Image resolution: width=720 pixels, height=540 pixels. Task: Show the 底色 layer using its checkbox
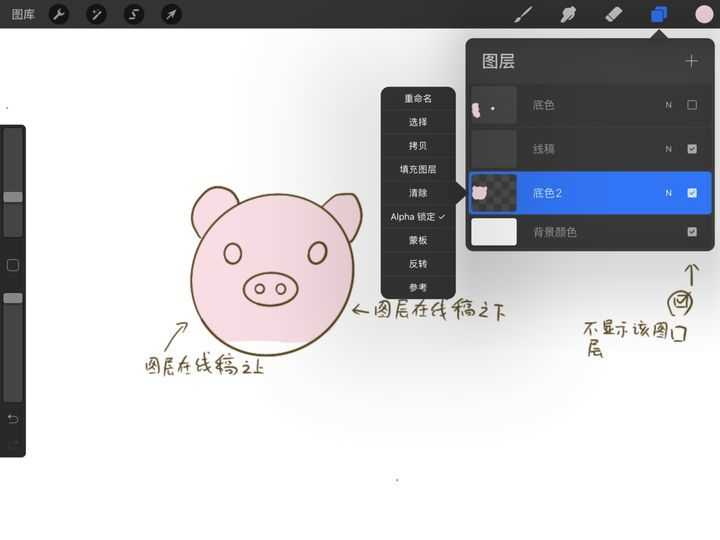click(x=692, y=105)
